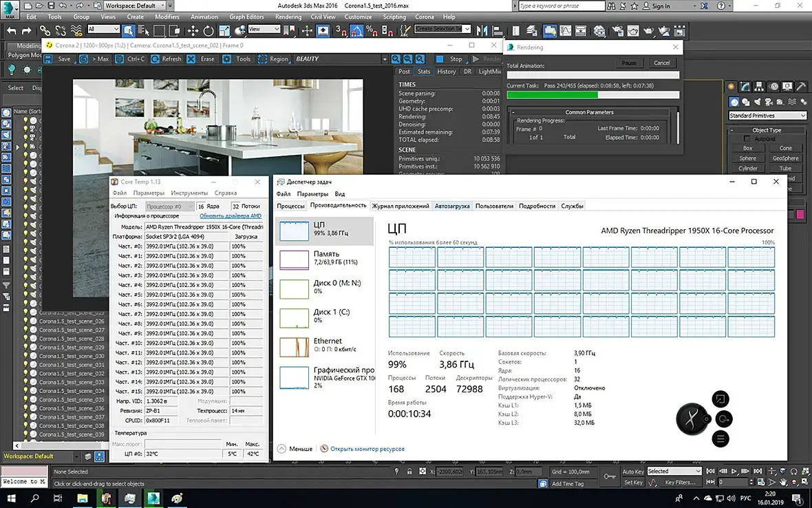Select the Move transform tool

193,30
